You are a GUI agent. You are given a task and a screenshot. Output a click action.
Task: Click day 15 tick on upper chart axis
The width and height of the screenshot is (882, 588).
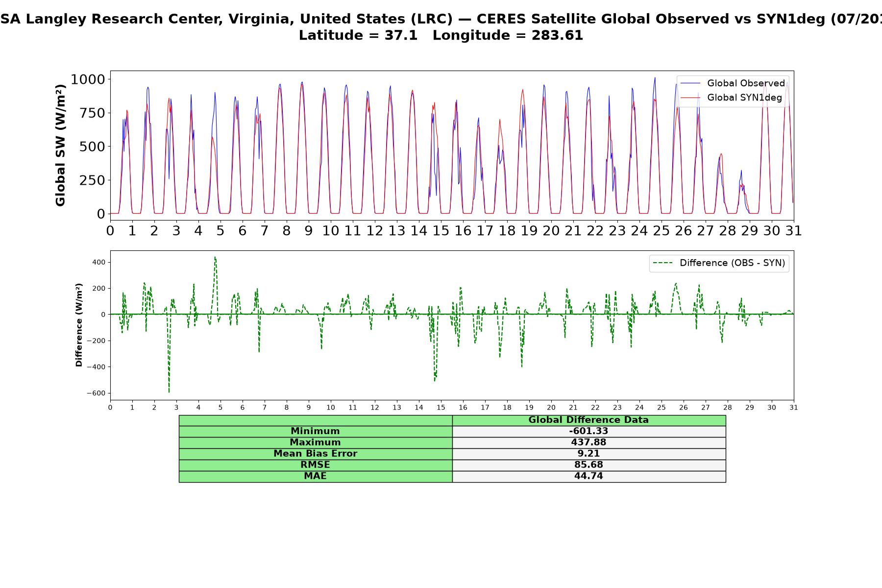coord(441,231)
